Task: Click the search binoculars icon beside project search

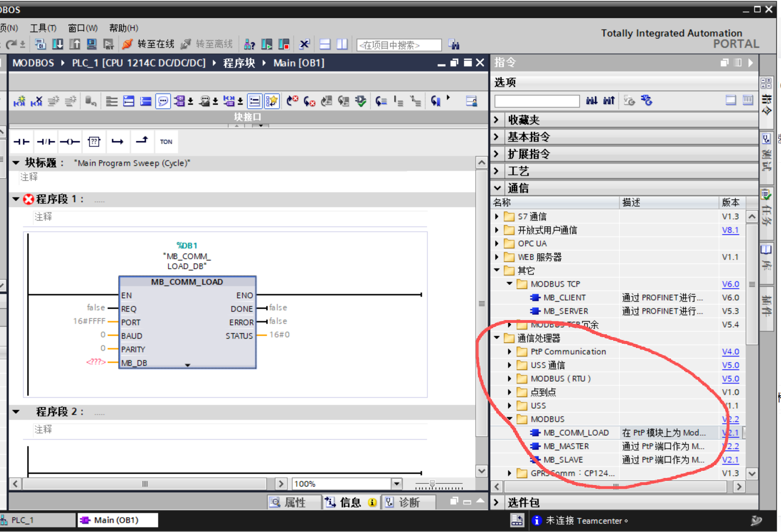Action: click(x=454, y=45)
